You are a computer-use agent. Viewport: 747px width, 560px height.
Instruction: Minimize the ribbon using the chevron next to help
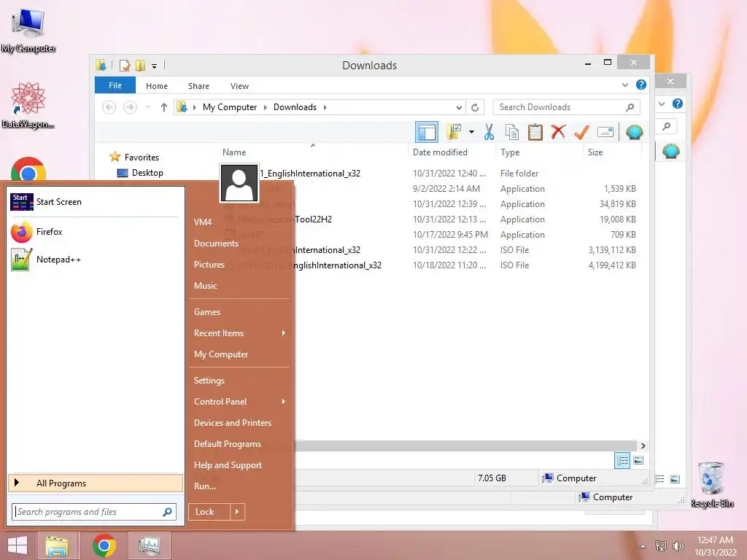tap(624, 85)
